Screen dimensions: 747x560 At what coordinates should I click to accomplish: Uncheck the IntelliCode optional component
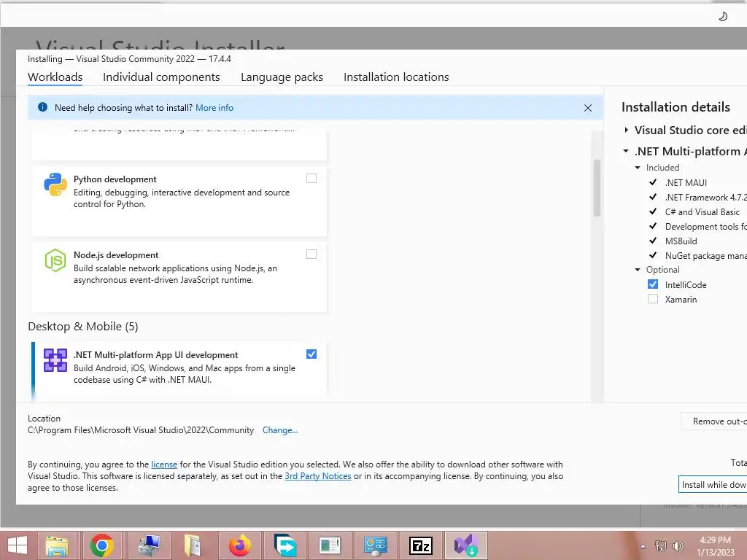(x=653, y=284)
